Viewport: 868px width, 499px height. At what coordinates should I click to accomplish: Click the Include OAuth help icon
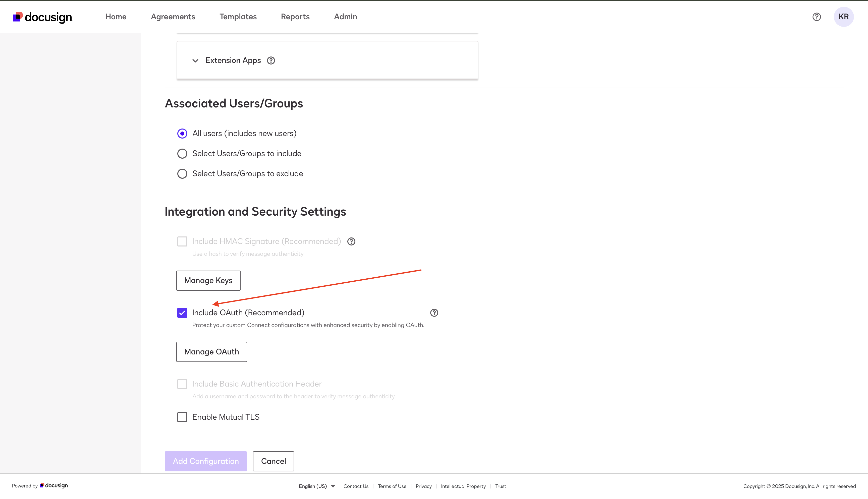pos(434,313)
